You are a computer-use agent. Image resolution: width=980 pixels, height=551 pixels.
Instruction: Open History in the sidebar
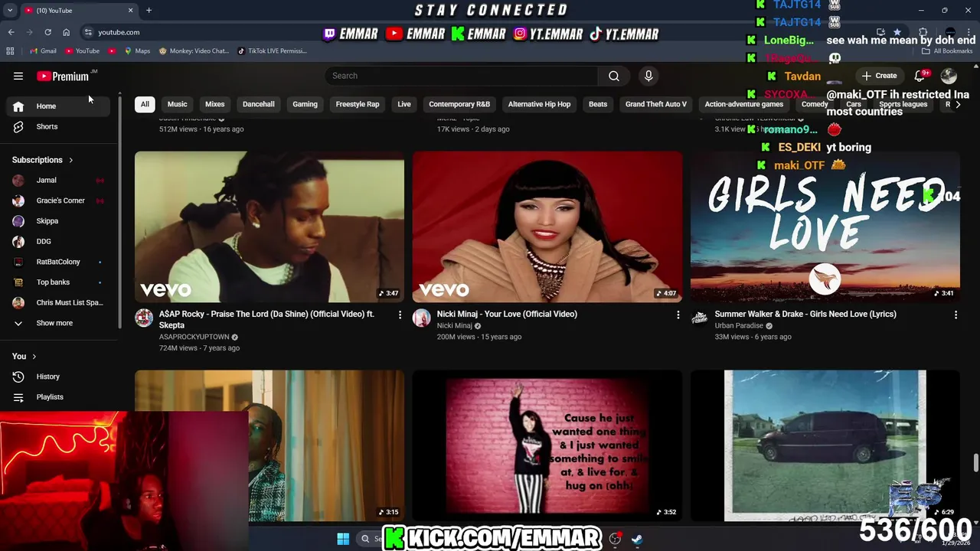click(59, 377)
